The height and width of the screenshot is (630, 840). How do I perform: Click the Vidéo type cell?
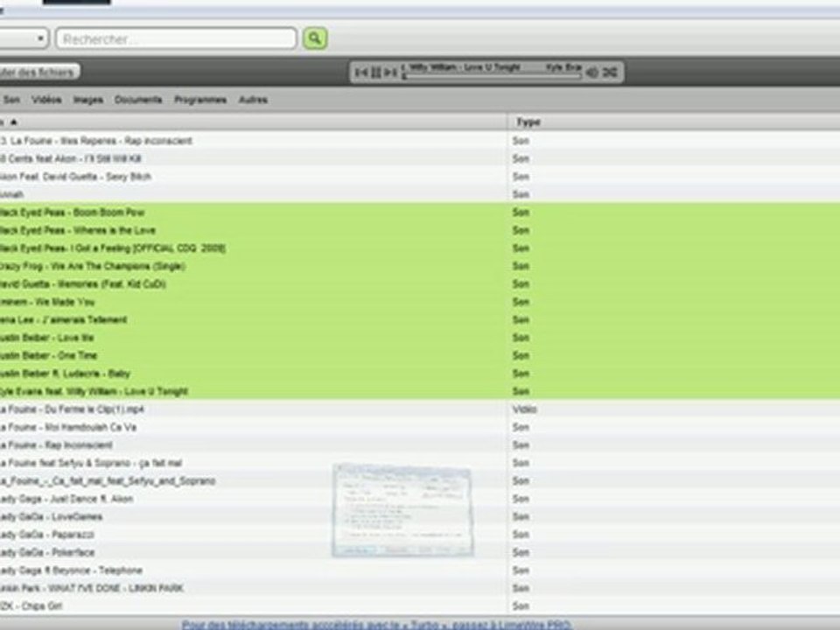pos(524,409)
